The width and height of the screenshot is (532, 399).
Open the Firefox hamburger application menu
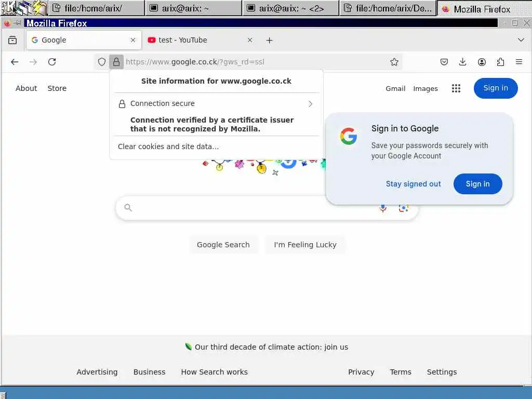click(x=519, y=62)
